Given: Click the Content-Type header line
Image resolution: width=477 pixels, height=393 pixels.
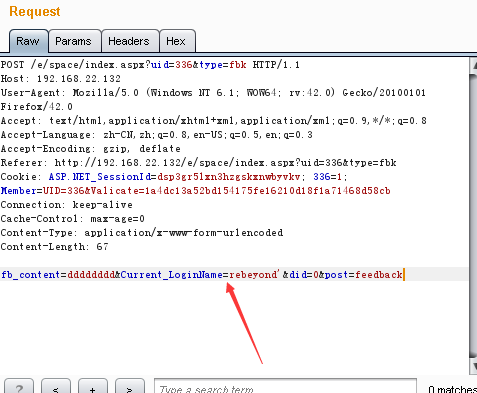Looking at the screenshot, I should click(142, 233).
